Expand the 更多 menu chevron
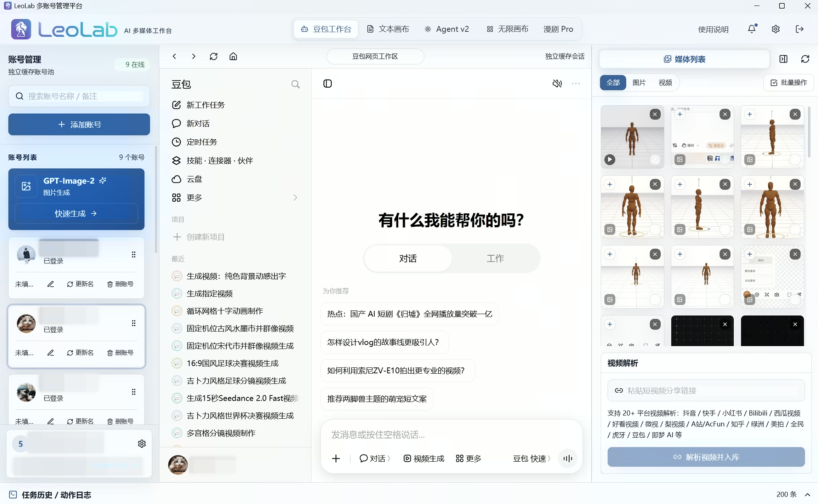 [295, 197]
